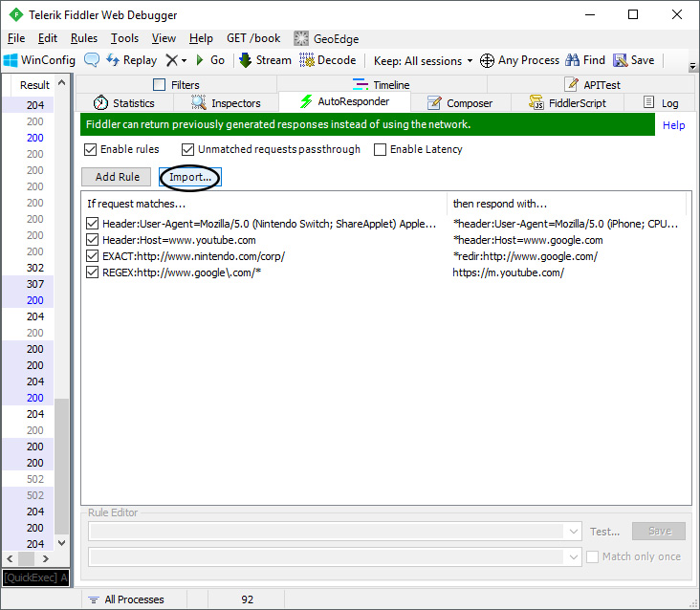This screenshot has width=700, height=610.
Task: Open Find via binoculars icon
Action: pos(572,60)
